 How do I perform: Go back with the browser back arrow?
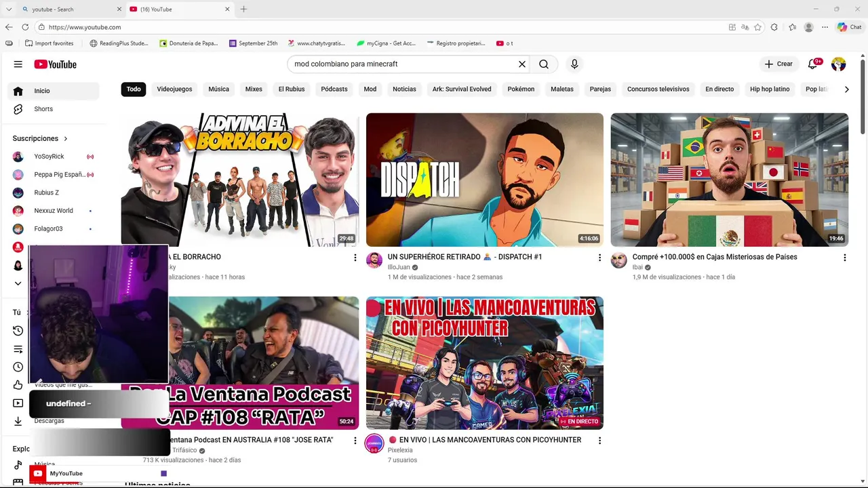tap(9, 27)
